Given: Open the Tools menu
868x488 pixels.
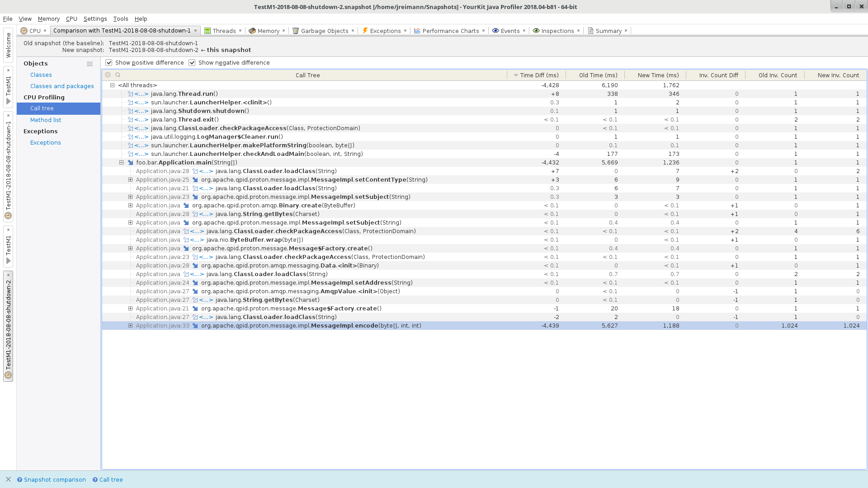Looking at the screenshot, I should [x=120, y=19].
